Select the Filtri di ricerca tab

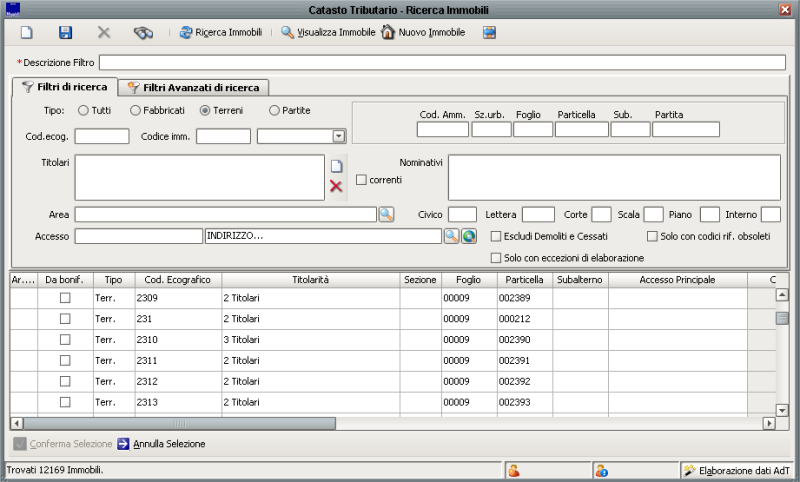tap(64, 87)
